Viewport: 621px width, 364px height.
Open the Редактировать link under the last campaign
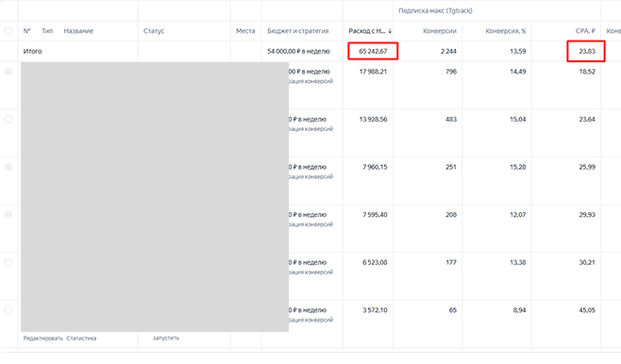point(43,339)
